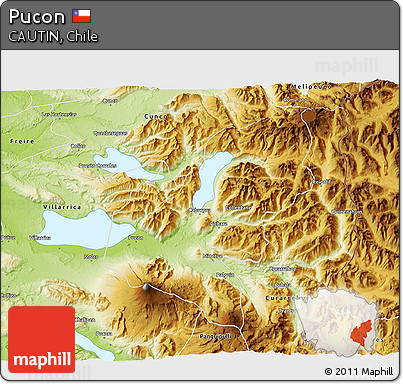Click the volcano summit south of Pucon
The height and width of the screenshot is (384, 403).
(x=146, y=286)
